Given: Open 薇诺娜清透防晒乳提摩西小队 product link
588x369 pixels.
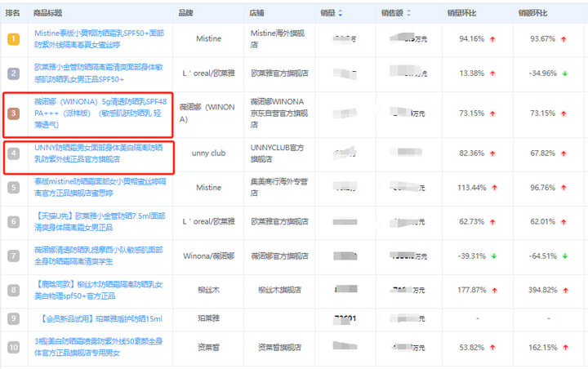Looking at the screenshot, I should point(99,256).
